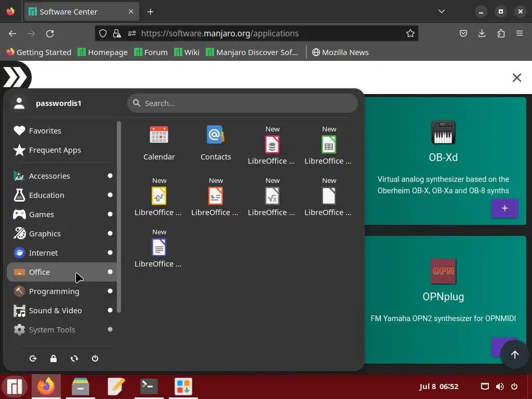Switch to the Software Center tab

click(x=82, y=11)
